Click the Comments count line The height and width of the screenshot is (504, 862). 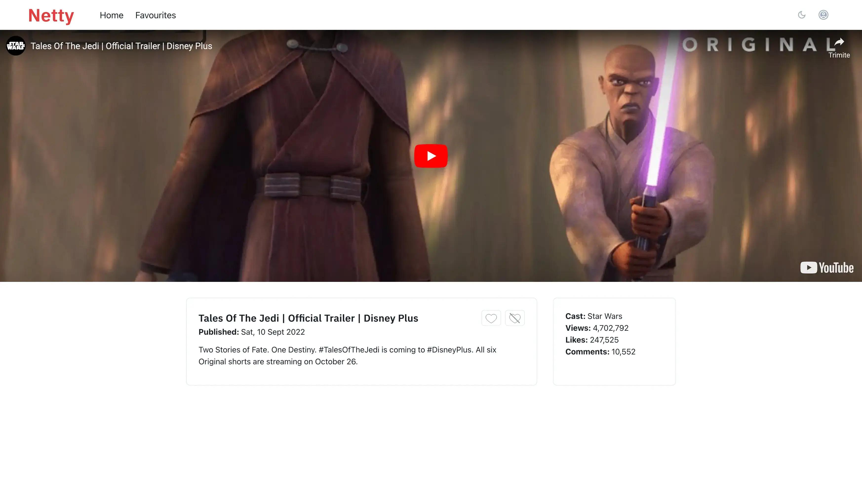coord(600,352)
